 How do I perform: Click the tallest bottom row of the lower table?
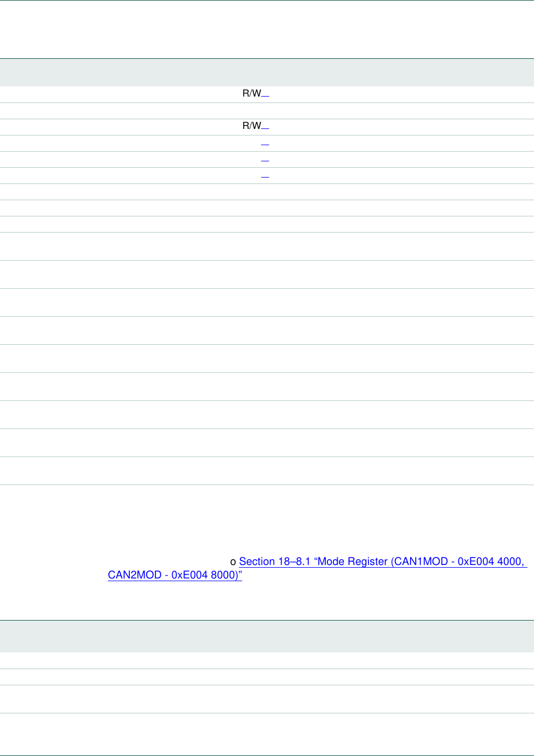pyautogui.click(x=267, y=734)
